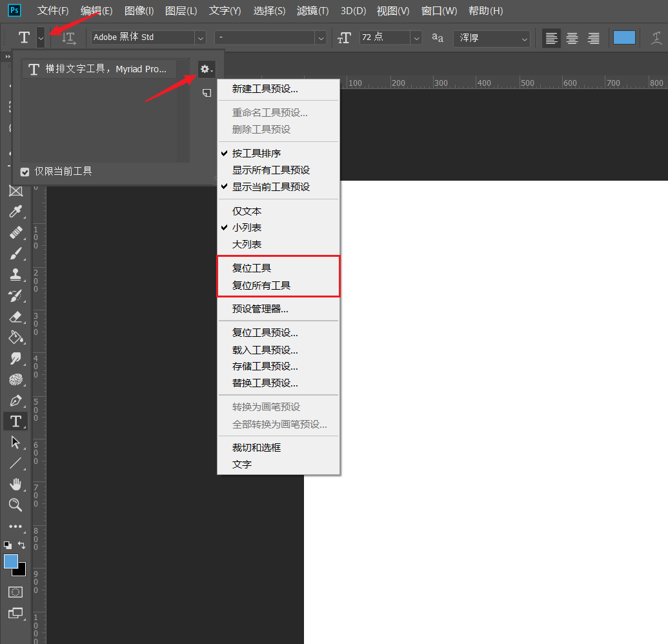The height and width of the screenshot is (644, 668).
Task: Open the 滤镜(T) menu
Action: 312,11
